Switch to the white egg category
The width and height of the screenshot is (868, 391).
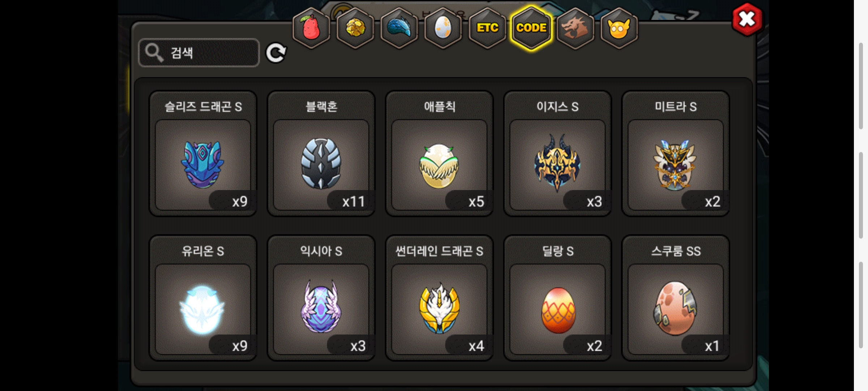[x=443, y=28]
